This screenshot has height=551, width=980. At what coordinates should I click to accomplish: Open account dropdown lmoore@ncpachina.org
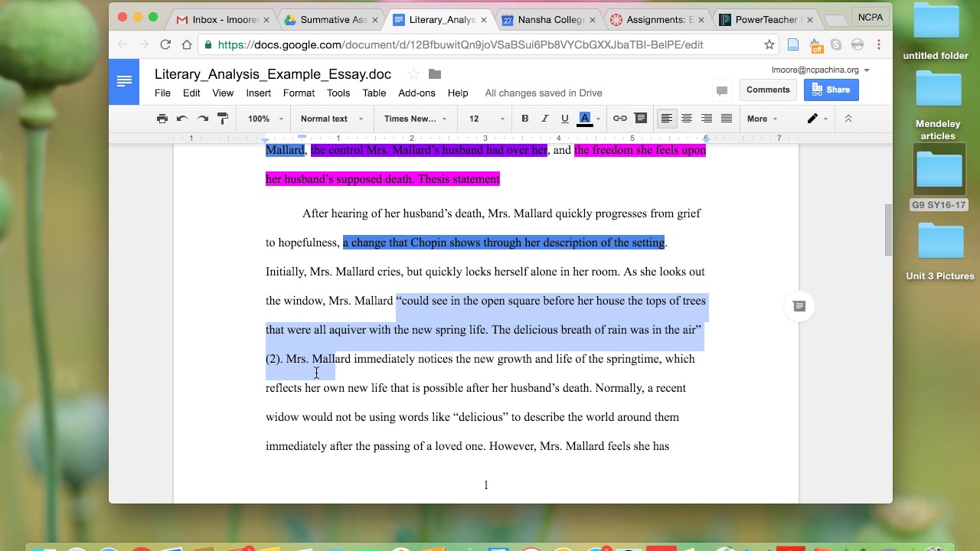pos(821,70)
